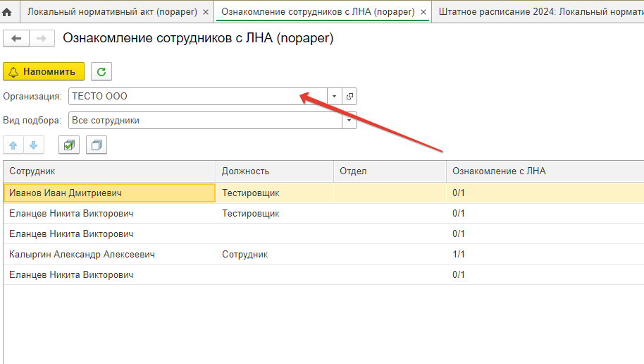Click the yellow Напомнить button

(x=44, y=71)
